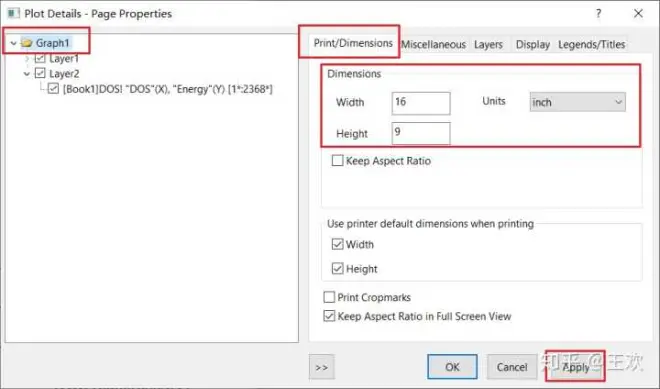
Task: Click the Cancel button
Action: [512, 367]
